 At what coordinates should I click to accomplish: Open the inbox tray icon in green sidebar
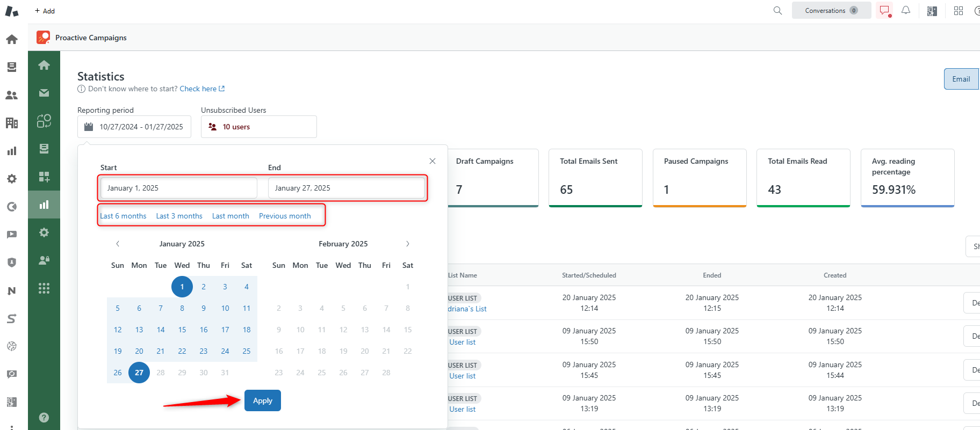(x=44, y=149)
